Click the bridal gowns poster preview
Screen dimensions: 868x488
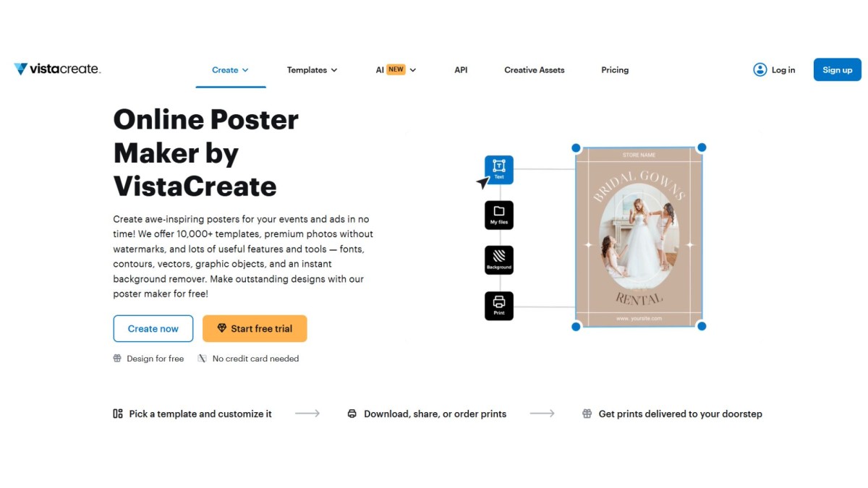(x=639, y=237)
